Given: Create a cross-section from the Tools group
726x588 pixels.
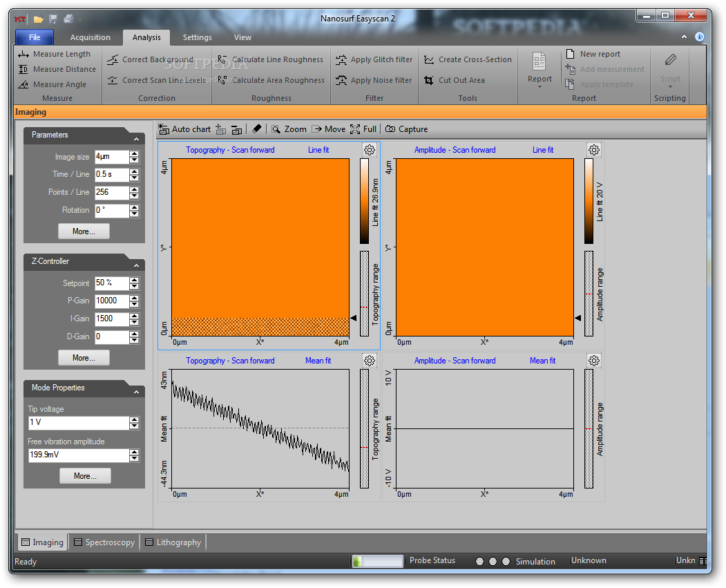Looking at the screenshot, I should coord(468,59).
